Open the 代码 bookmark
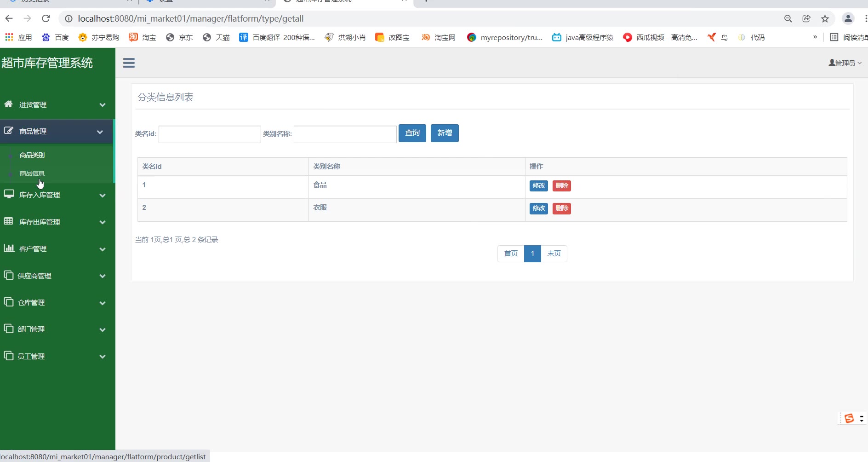868x462 pixels. (x=751, y=37)
